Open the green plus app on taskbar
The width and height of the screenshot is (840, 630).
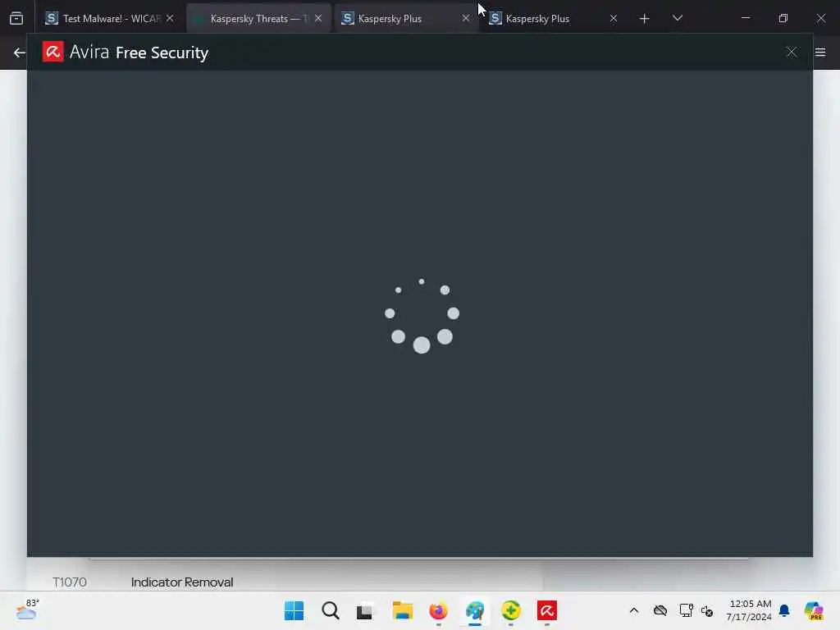510,610
